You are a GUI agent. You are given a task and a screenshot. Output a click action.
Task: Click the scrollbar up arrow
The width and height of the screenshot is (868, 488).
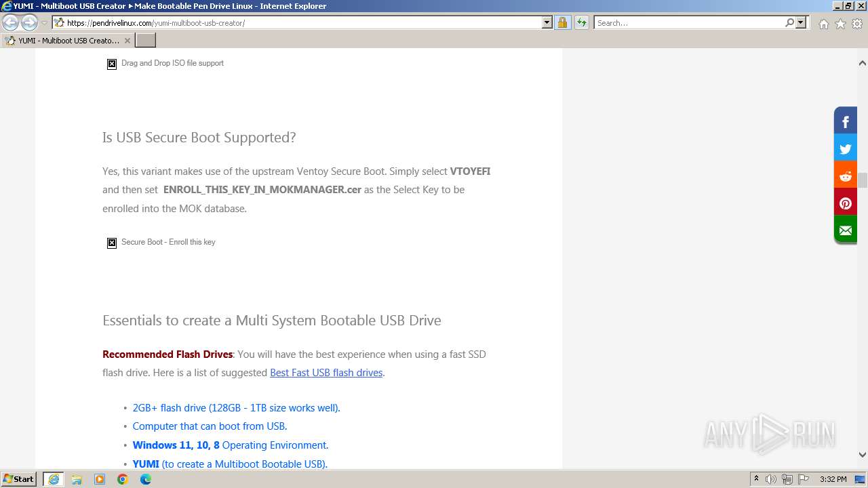point(863,63)
